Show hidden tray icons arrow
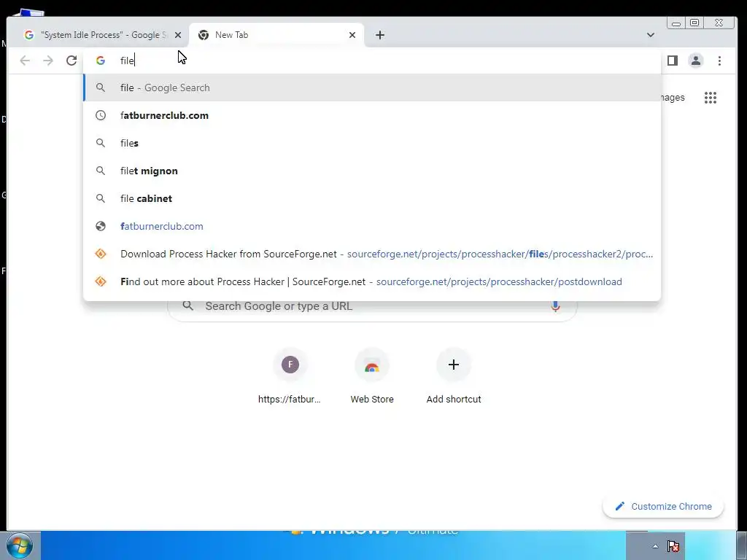The width and height of the screenshot is (747, 560). coord(656,546)
